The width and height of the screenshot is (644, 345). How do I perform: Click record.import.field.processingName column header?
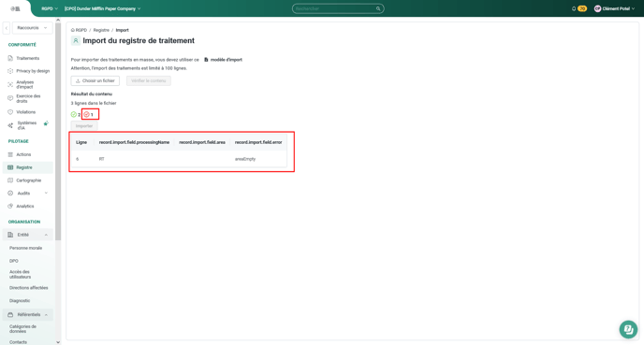(134, 142)
